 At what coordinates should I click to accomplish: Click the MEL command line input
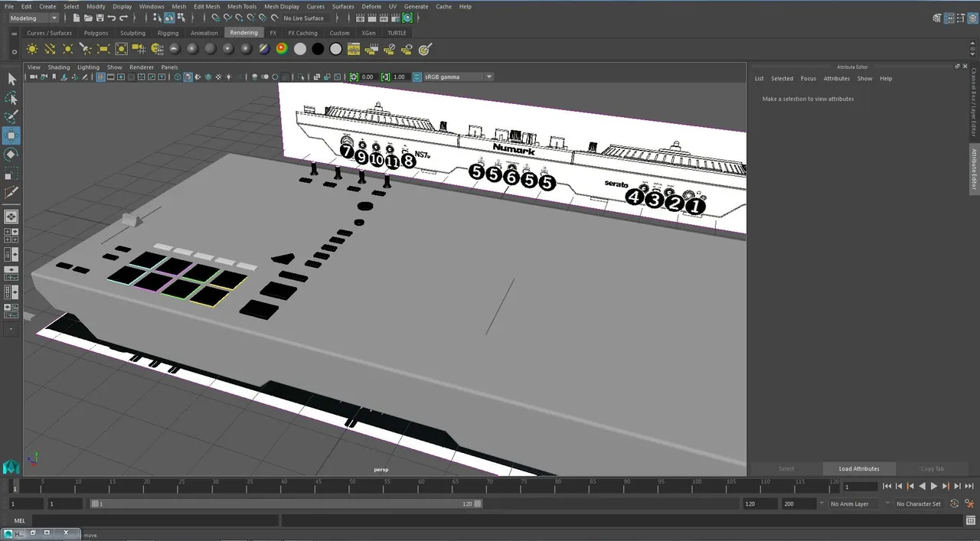pos(155,520)
